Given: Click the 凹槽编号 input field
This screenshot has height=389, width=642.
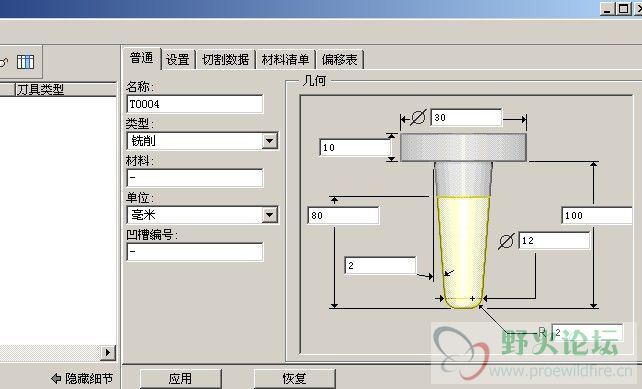Looking at the screenshot, I should [195, 252].
